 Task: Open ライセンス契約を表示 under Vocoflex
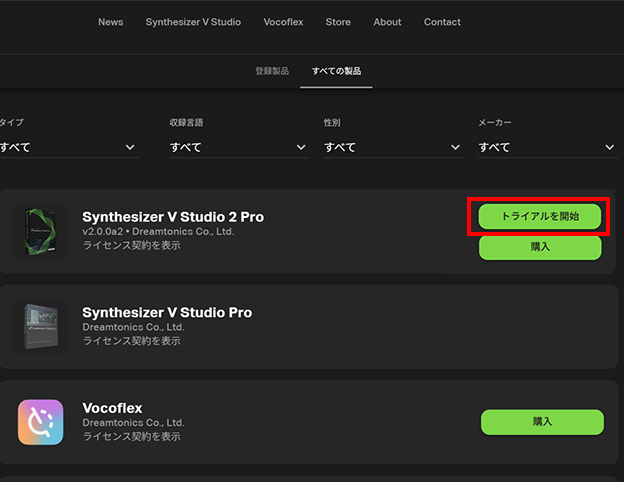coord(131,436)
